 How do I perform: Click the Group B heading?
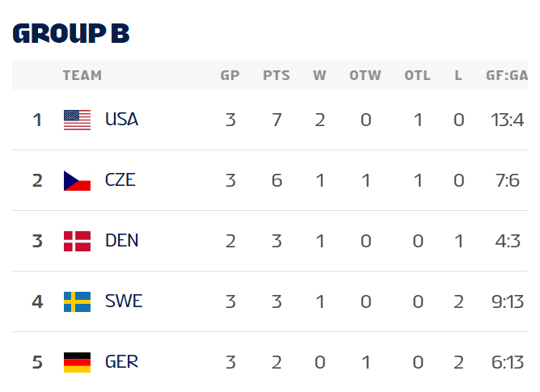[71, 33]
